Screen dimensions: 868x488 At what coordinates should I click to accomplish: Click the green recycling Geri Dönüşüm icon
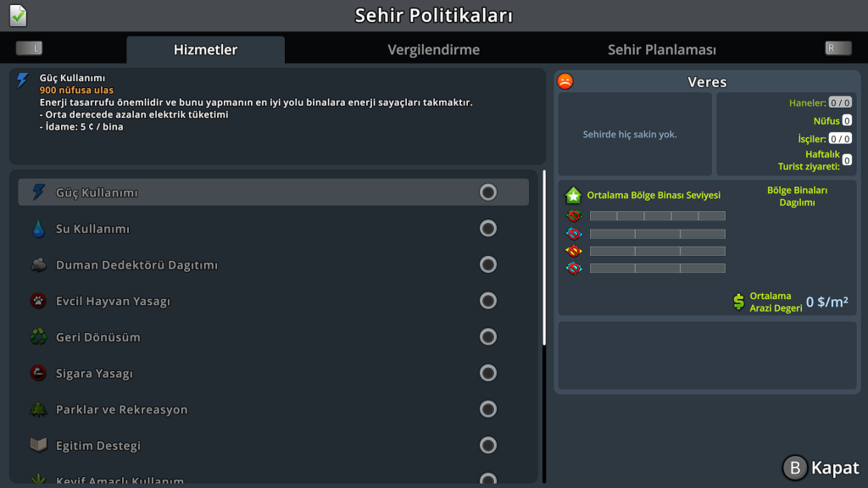click(38, 337)
